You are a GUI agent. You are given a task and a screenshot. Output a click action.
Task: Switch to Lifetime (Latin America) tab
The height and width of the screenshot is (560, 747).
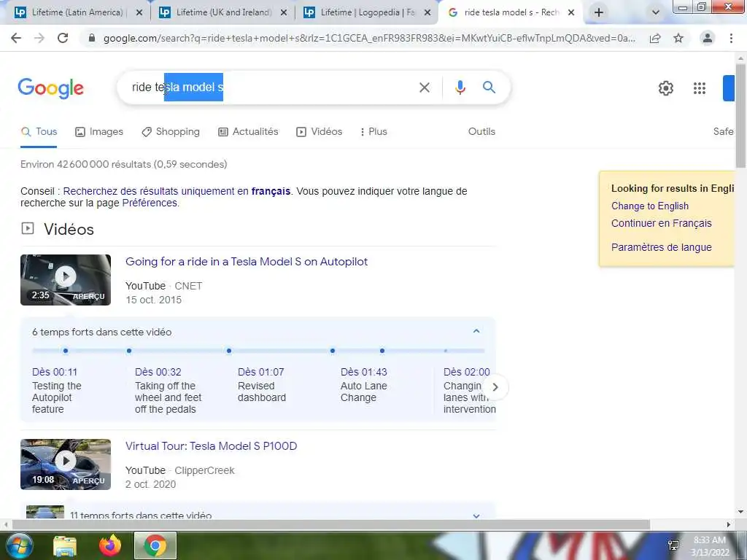[77, 12]
